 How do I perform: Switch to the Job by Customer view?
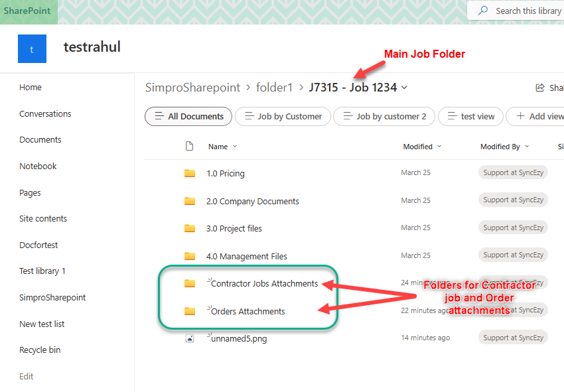coord(283,116)
